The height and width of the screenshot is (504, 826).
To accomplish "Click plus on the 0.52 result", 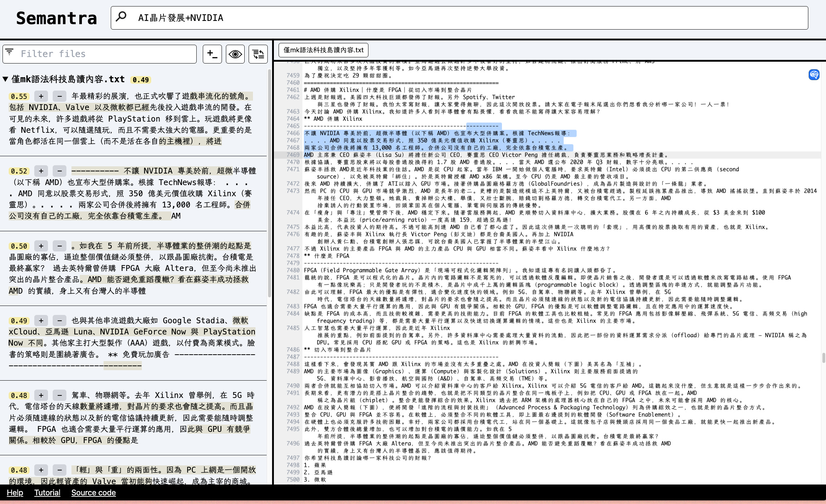I will point(41,171).
